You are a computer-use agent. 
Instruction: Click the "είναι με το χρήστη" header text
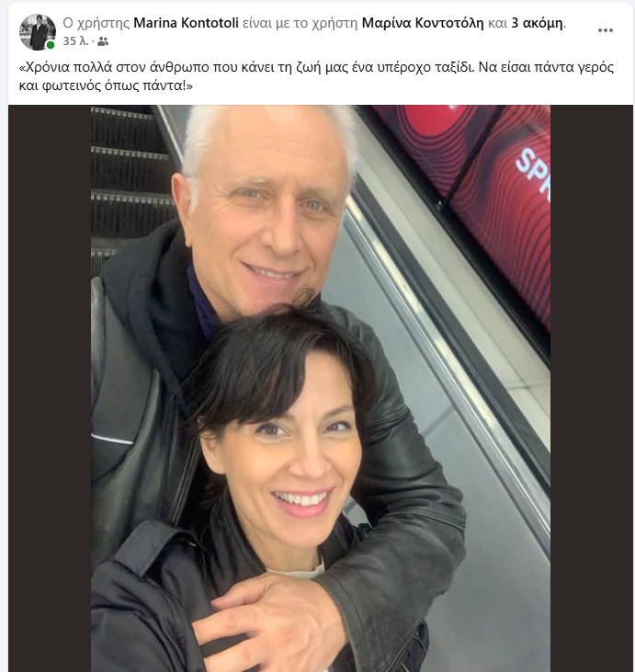(300, 23)
